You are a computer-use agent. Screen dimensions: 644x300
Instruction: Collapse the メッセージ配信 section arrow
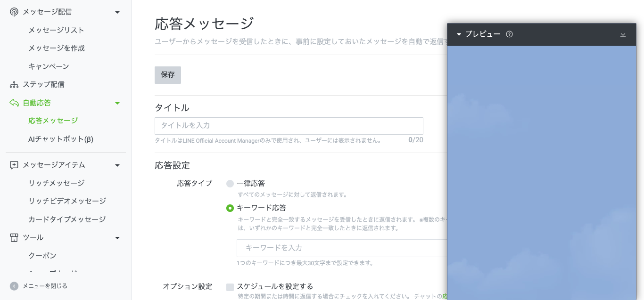(x=117, y=12)
